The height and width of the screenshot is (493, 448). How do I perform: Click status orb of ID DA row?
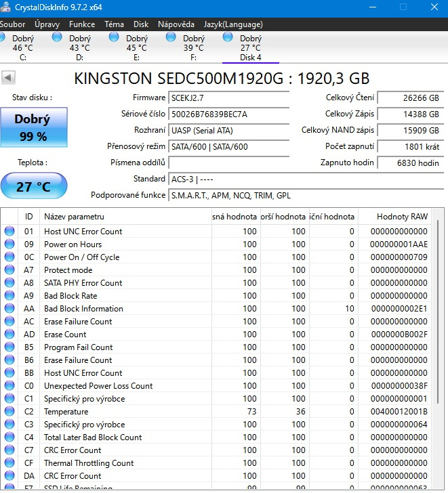pyautogui.click(x=9, y=475)
